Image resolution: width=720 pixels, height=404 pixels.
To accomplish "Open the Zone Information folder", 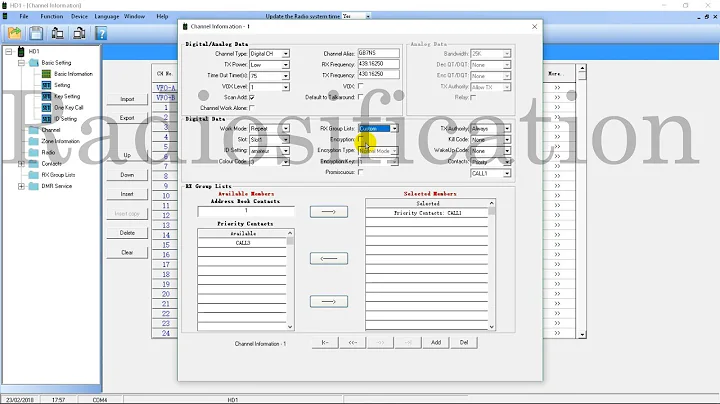I will click(60, 141).
